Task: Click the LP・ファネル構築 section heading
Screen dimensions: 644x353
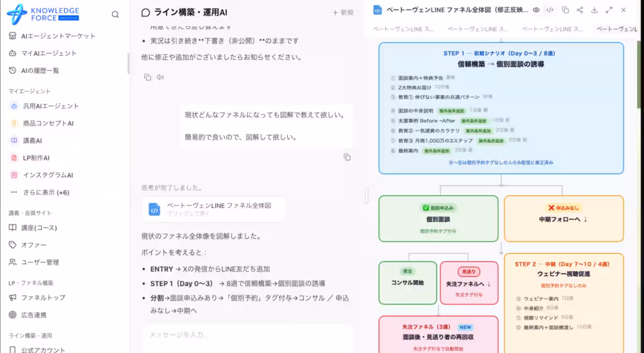Action: (31, 283)
